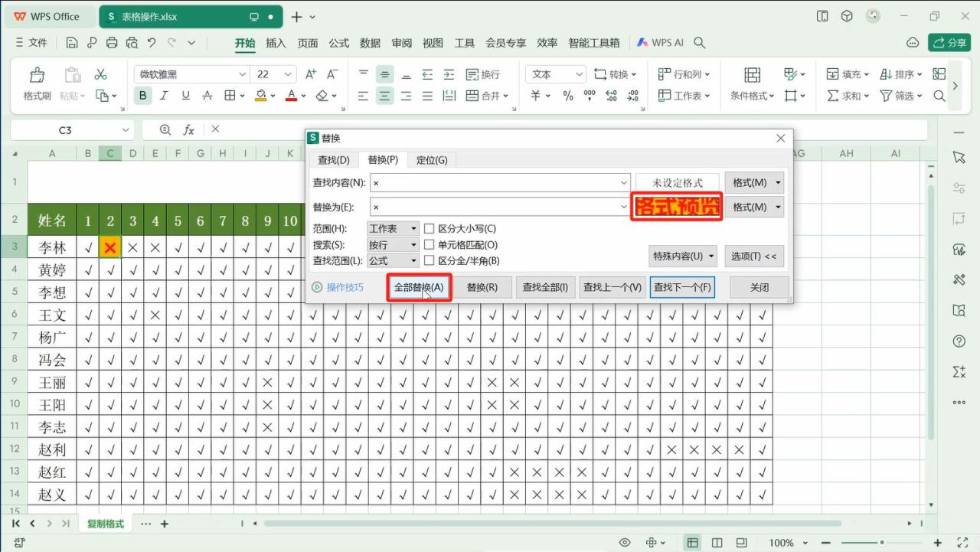Viewport: 980px width, 552px height.
Task: Align text left in ribbon
Action: click(x=363, y=96)
